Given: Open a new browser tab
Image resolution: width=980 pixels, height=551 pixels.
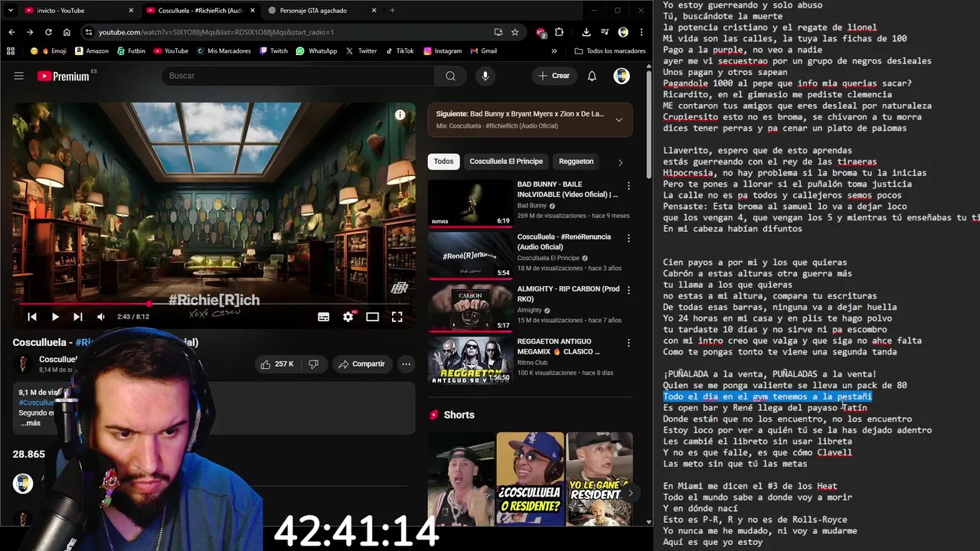Looking at the screenshot, I should (392, 11).
